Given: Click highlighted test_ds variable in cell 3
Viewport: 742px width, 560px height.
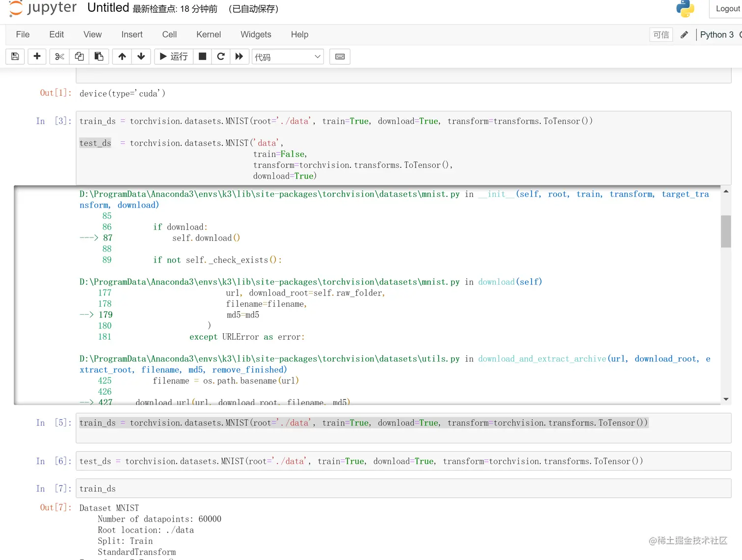Looking at the screenshot, I should [x=95, y=143].
